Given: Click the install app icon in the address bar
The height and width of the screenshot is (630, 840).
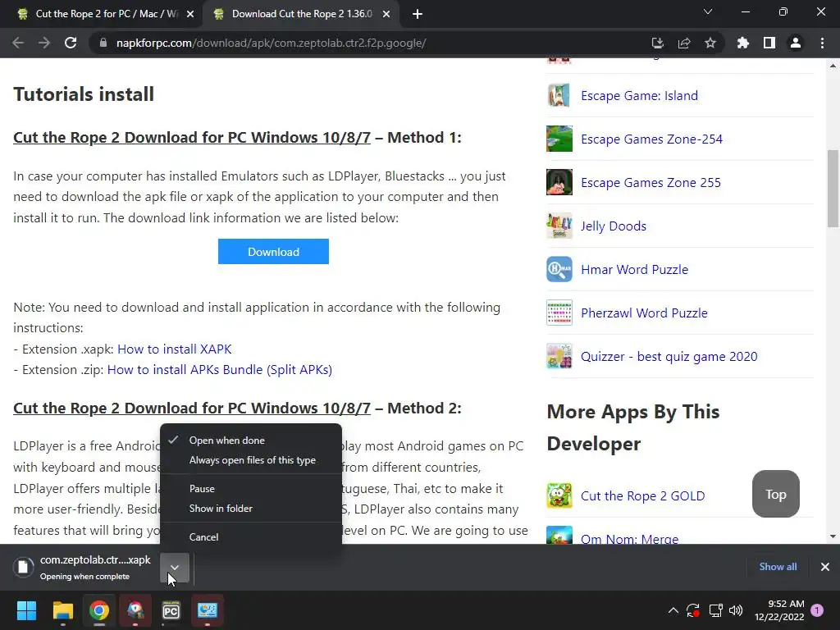Looking at the screenshot, I should pyautogui.click(x=657, y=43).
